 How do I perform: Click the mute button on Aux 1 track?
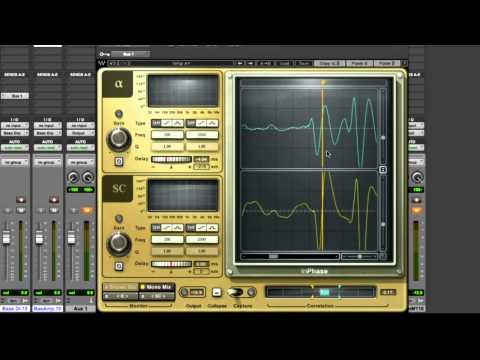(86, 210)
